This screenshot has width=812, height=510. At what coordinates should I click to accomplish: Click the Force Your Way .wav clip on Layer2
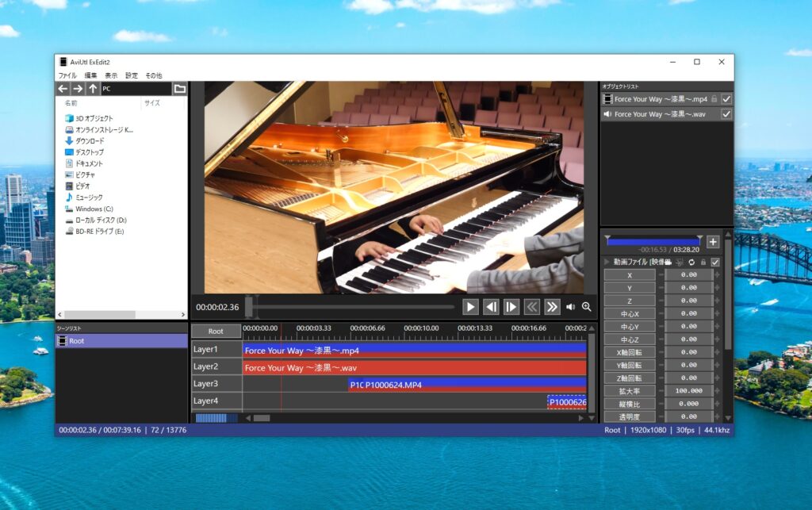pyautogui.click(x=415, y=367)
